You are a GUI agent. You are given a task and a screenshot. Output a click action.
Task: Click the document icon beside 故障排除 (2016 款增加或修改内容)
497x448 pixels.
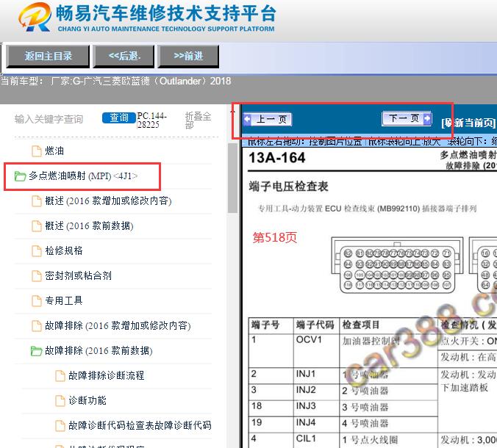(x=37, y=326)
